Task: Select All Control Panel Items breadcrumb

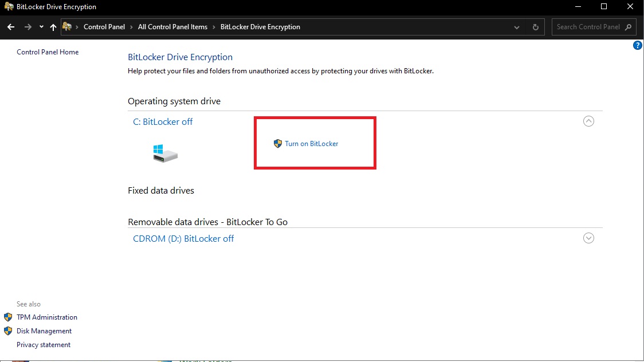Action: click(x=172, y=27)
